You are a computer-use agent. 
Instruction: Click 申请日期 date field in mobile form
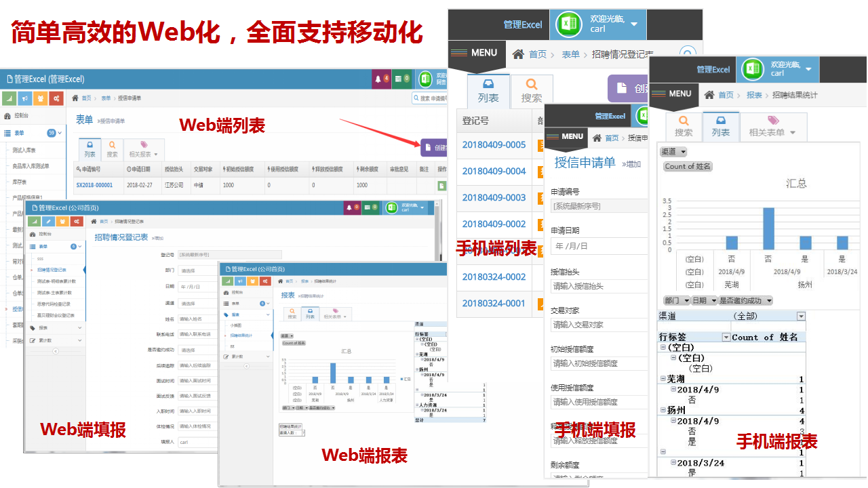[x=599, y=246]
